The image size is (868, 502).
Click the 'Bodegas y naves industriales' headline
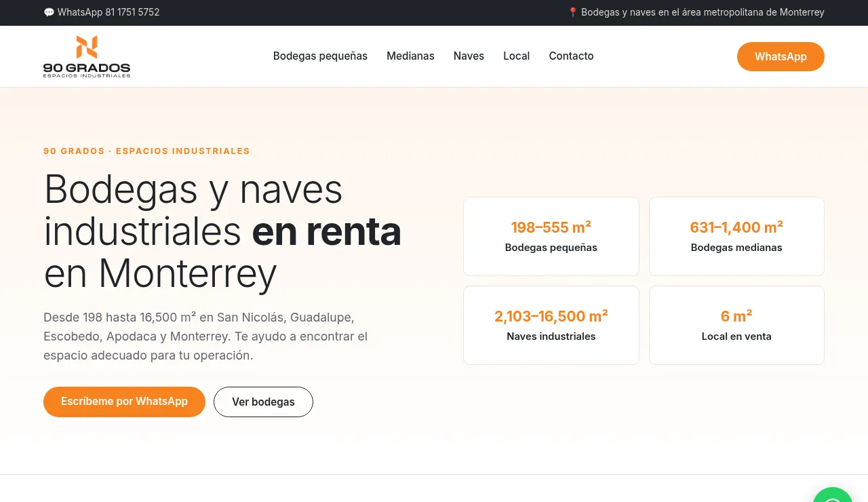tap(222, 231)
